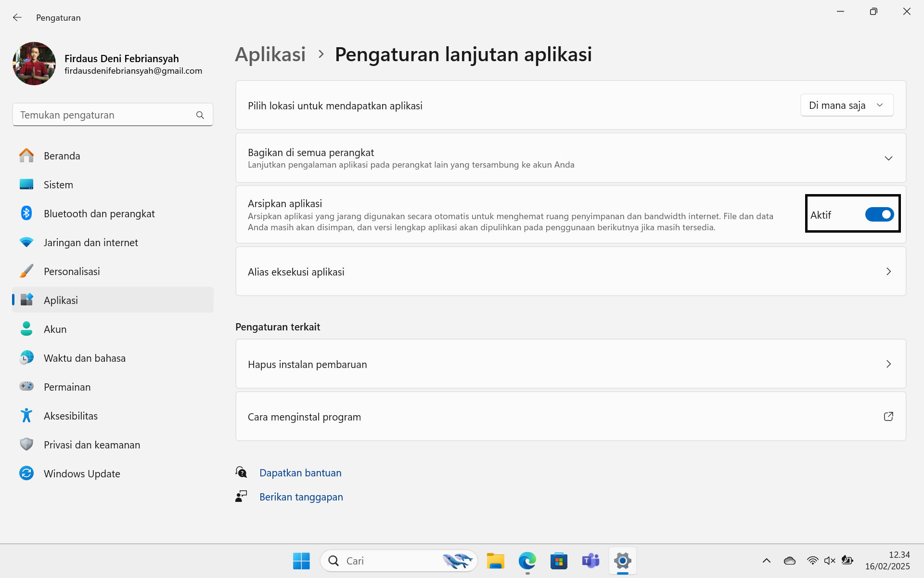Click the search magnifier in Temukan pengaturan
This screenshot has width=924, height=578.
click(200, 115)
